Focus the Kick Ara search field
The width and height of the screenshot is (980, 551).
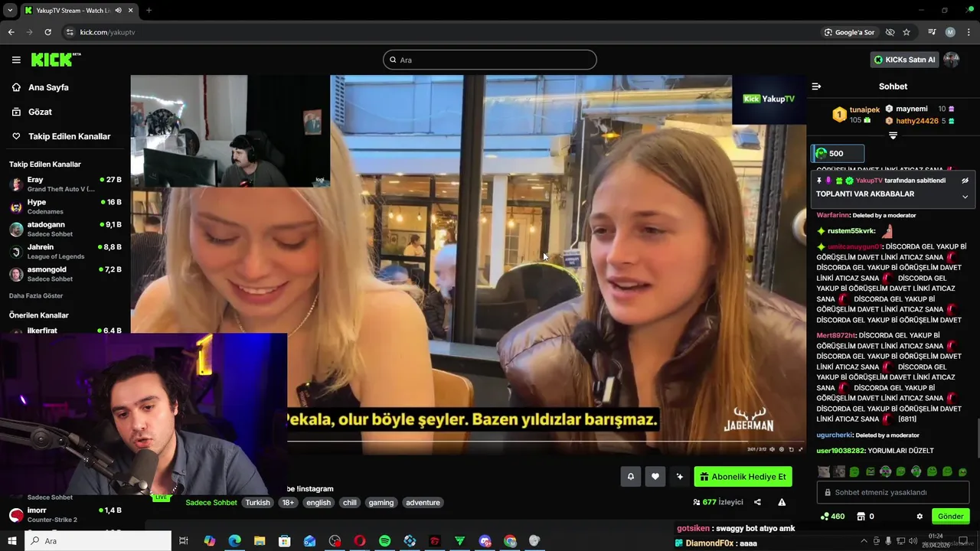[x=490, y=60]
